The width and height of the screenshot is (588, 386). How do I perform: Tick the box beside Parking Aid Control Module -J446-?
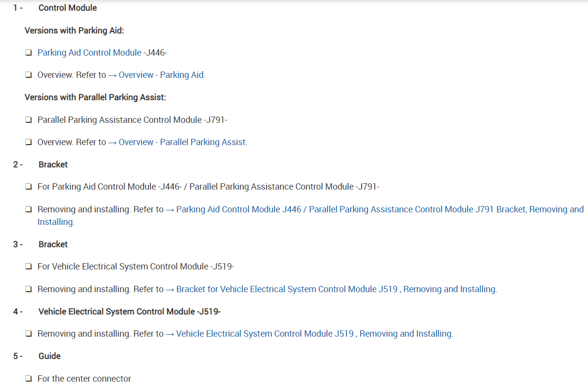(29, 53)
